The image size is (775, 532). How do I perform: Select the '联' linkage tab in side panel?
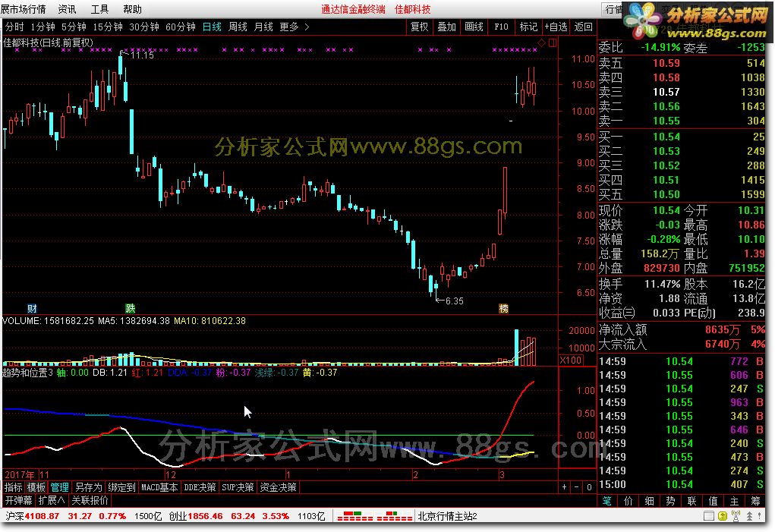(692, 500)
